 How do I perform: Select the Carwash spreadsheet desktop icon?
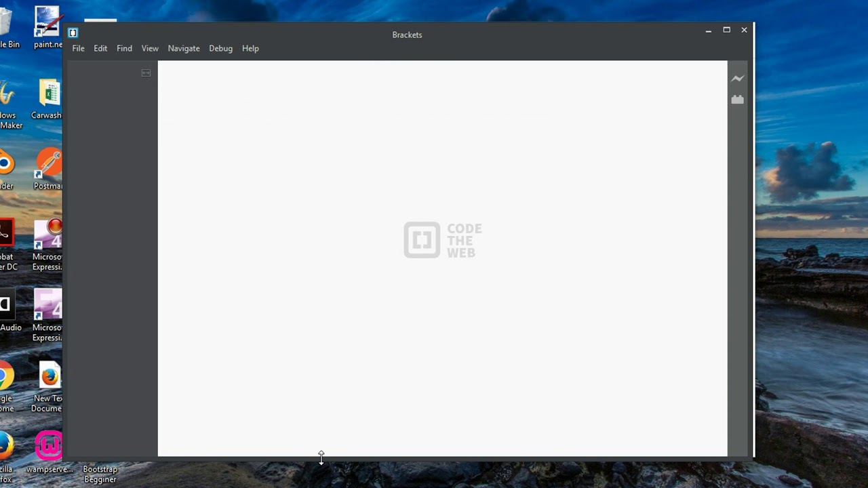click(46, 100)
